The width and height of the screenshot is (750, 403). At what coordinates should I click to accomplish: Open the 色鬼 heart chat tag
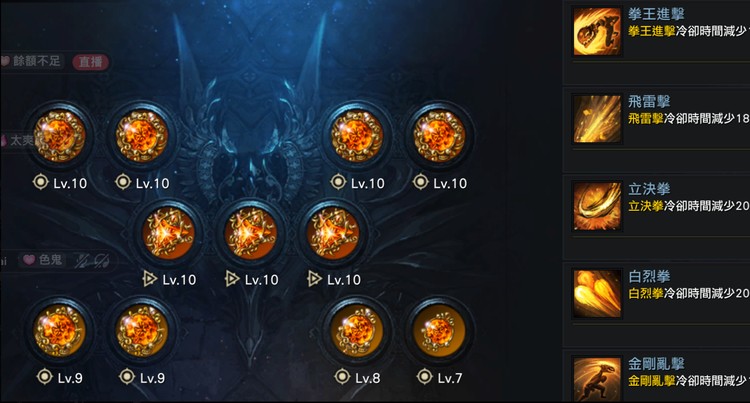pos(43,260)
